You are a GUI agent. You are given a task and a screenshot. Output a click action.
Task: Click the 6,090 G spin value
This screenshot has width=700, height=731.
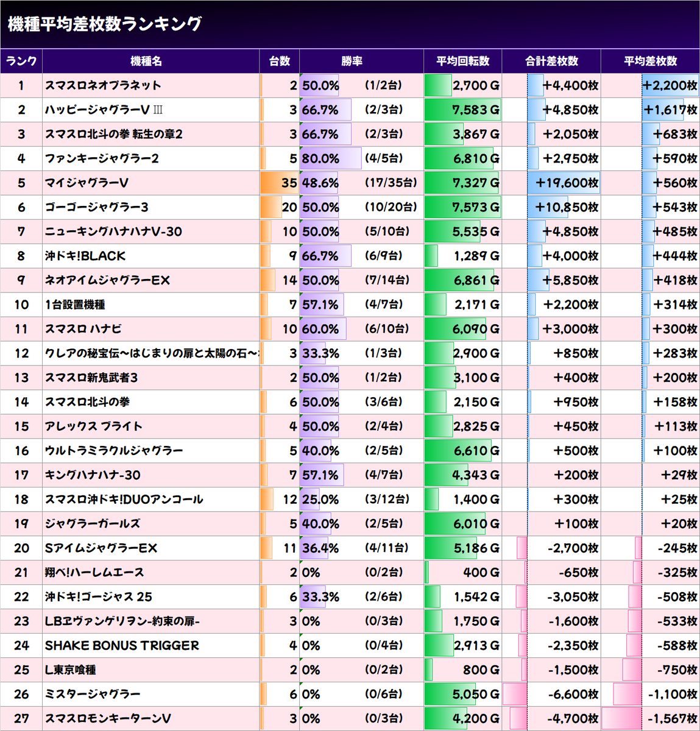[x=476, y=329]
